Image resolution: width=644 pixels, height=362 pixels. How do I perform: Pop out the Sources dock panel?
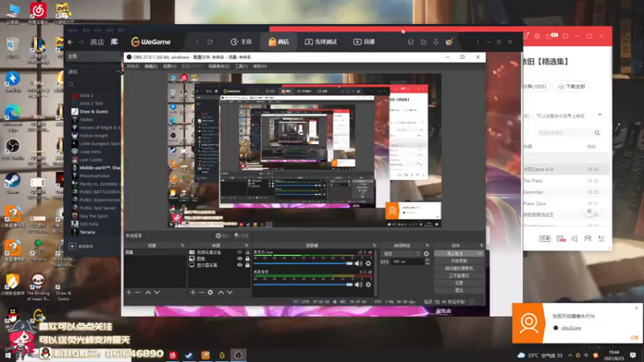(246, 245)
